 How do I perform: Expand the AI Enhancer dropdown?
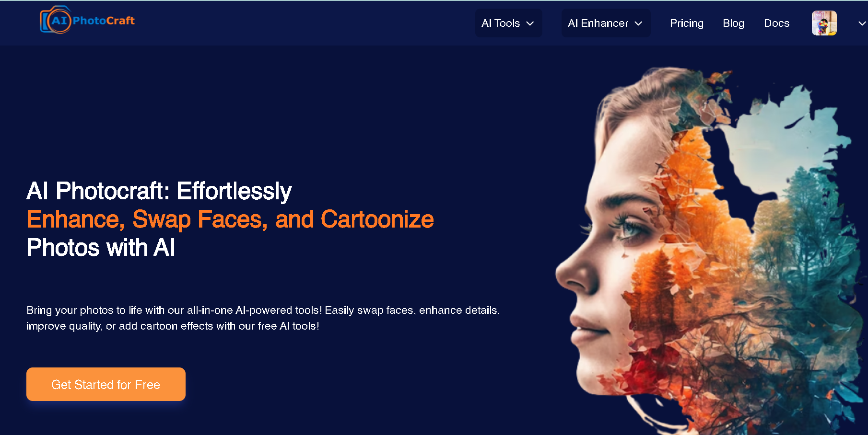tap(606, 23)
